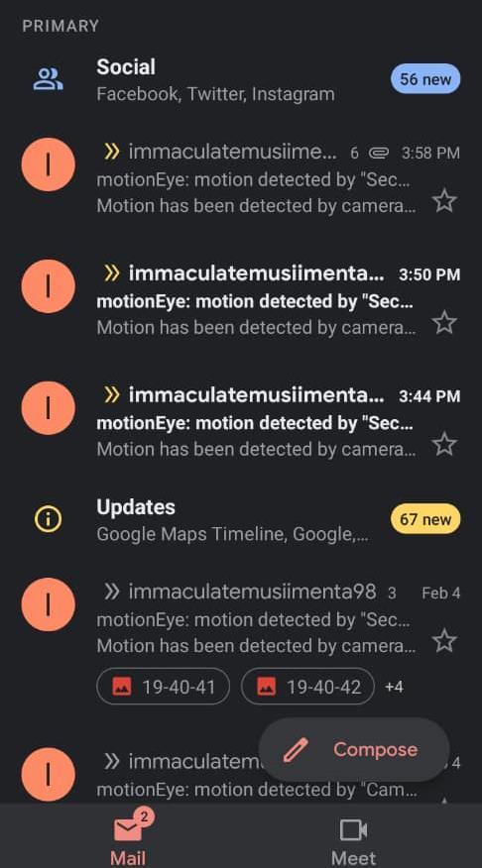Open the Updates info icon
Viewport: 482px width, 868px height.
click(49, 519)
